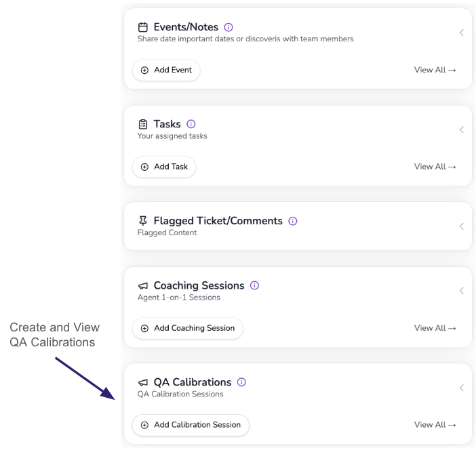The width and height of the screenshot is (476, 450).
Task: Expand the Flagged Ticket/Comments chevron
Action: point(461,226)
